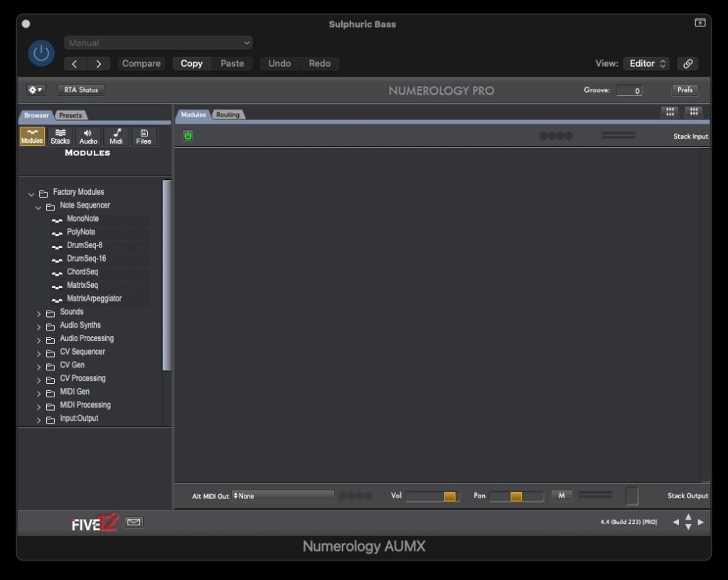Switch to the Presets tab
The image size is (728, 580).
pos(70,115)
